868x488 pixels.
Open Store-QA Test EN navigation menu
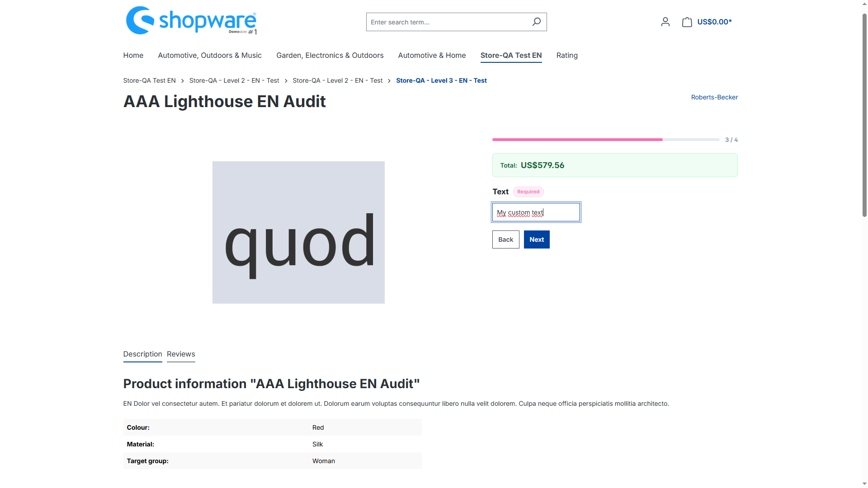click(x=511, y=56)
